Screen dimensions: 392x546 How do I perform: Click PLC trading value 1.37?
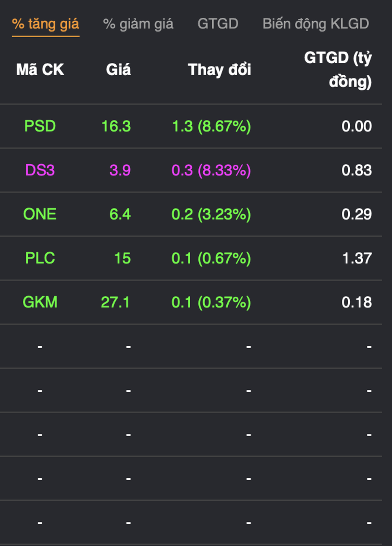[357, 258]
